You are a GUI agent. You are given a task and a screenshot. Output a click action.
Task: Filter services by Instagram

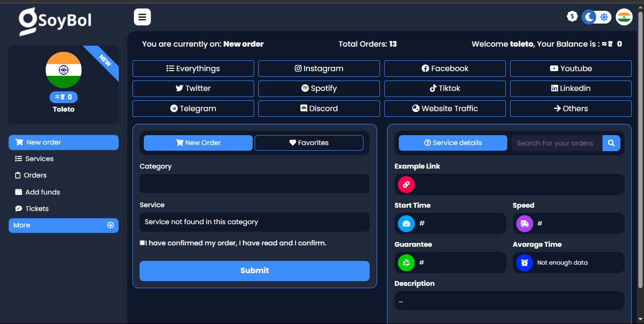[x=319, y=68]
